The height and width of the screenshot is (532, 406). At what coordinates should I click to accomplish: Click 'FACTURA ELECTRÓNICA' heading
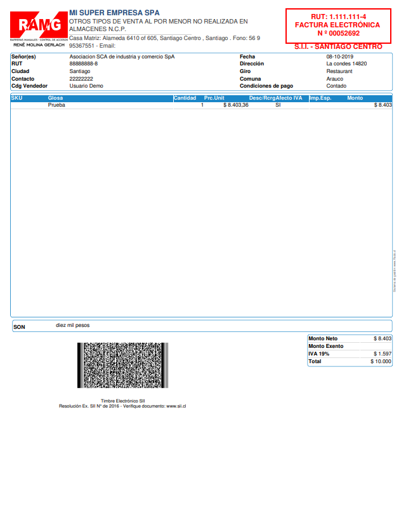(337, 25)
